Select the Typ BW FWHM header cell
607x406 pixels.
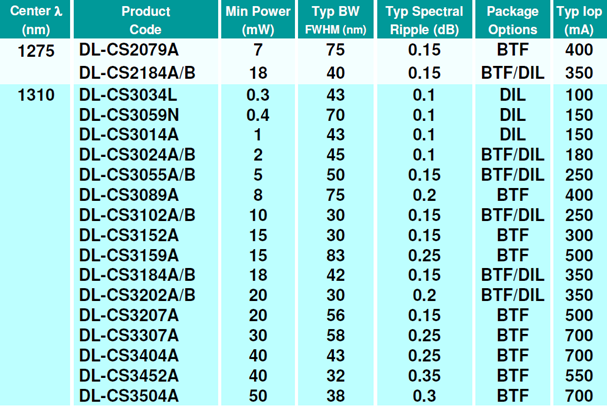336,20
